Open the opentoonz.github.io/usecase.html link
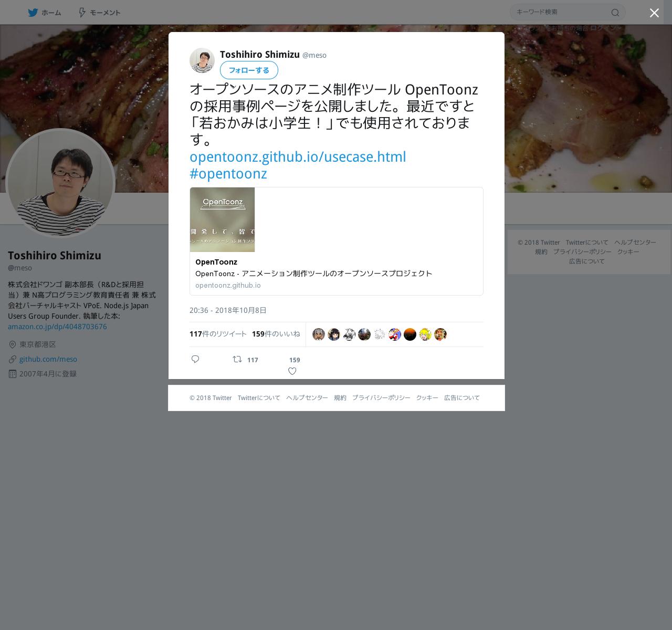 point(298,156)
